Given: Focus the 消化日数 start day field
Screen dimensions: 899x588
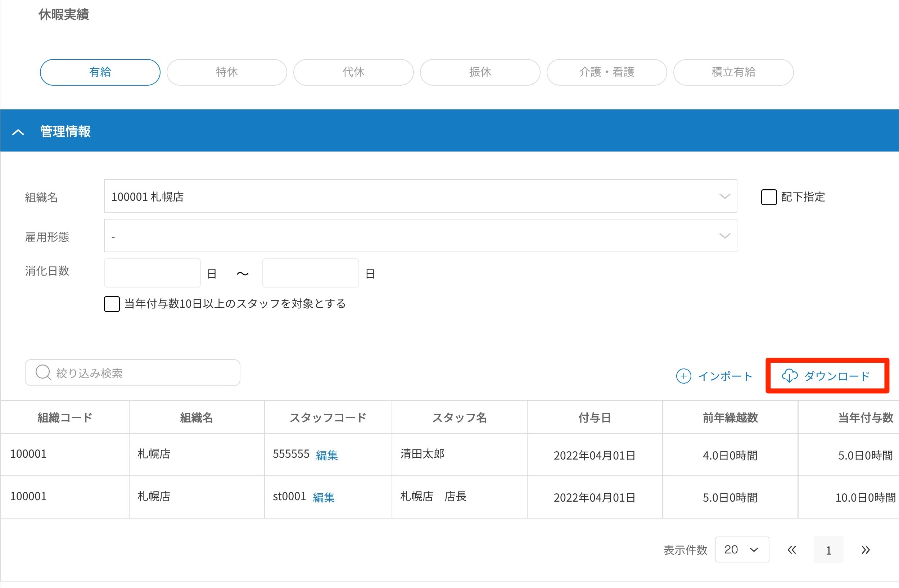Looking at the screenshot, I should 152,273.
